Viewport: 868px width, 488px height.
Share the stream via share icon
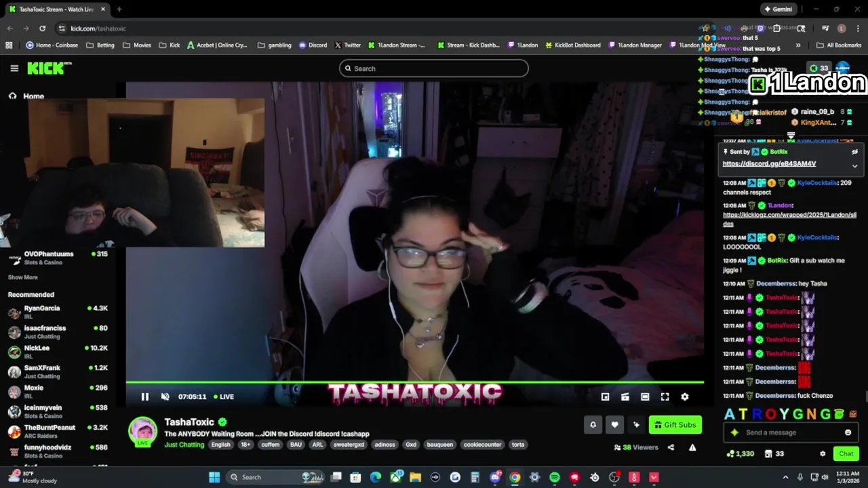671,447
